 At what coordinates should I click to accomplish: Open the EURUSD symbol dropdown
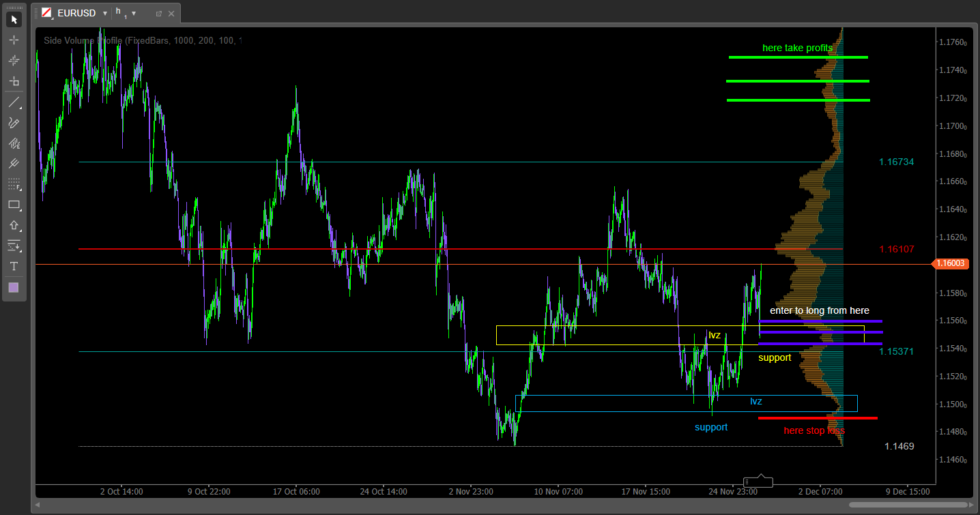(105, 13)
